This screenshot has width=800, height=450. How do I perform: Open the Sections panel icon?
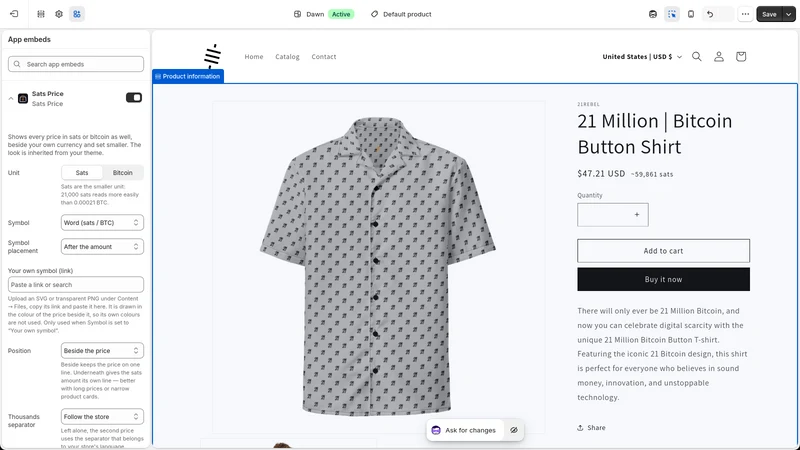(x=41, y=14)
